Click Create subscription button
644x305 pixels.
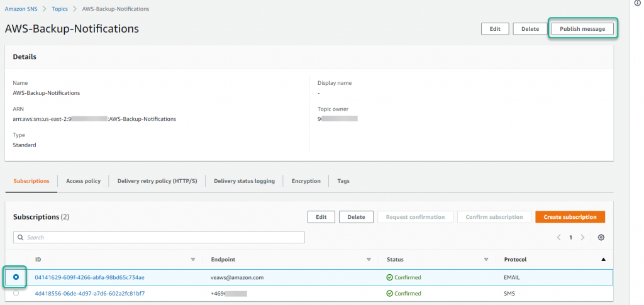click(570, 217)
